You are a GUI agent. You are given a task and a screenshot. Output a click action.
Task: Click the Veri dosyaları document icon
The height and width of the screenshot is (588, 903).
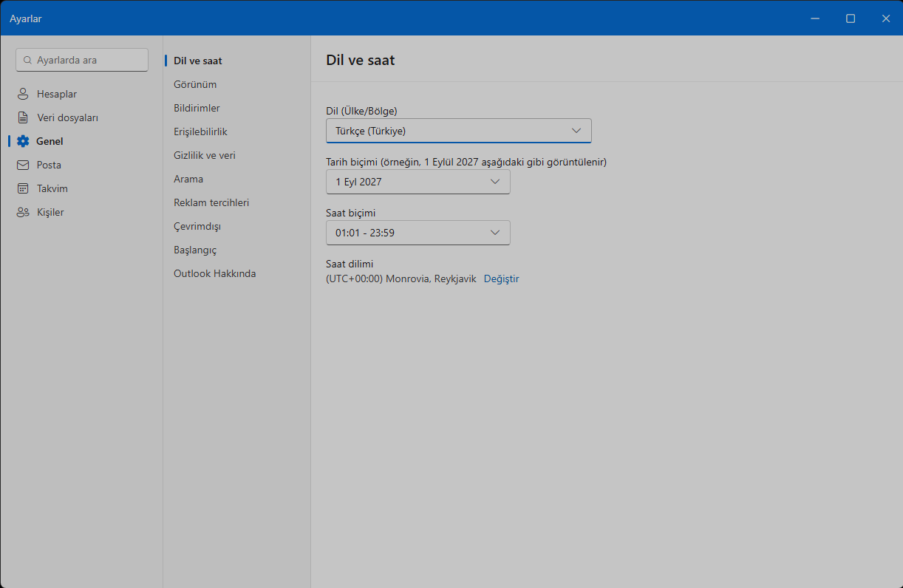coord(23,117)
